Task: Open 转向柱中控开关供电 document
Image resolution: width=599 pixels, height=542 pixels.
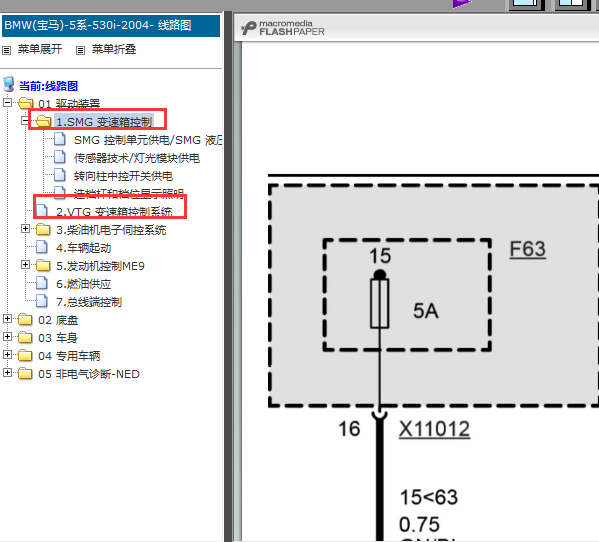Action: [123, 176]
